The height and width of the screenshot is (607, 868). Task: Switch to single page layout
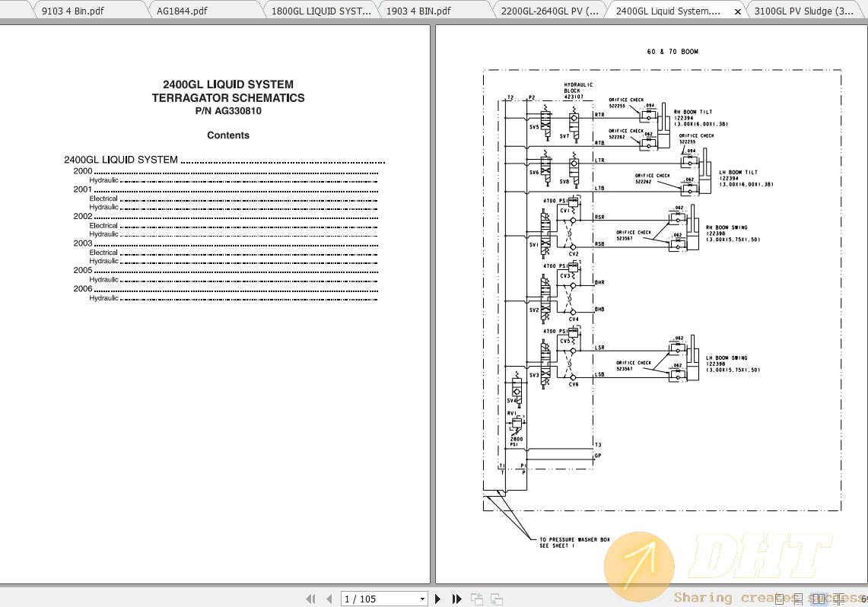point(780,599)
